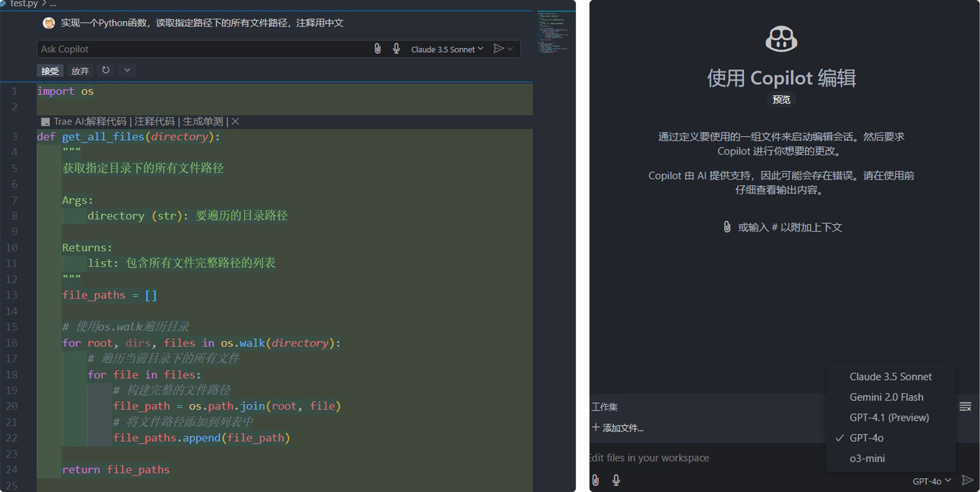The width and height of the screenshot is (980, 492).
Task: Attach context in the Copilot Edits panel
Action: point(595,480)
